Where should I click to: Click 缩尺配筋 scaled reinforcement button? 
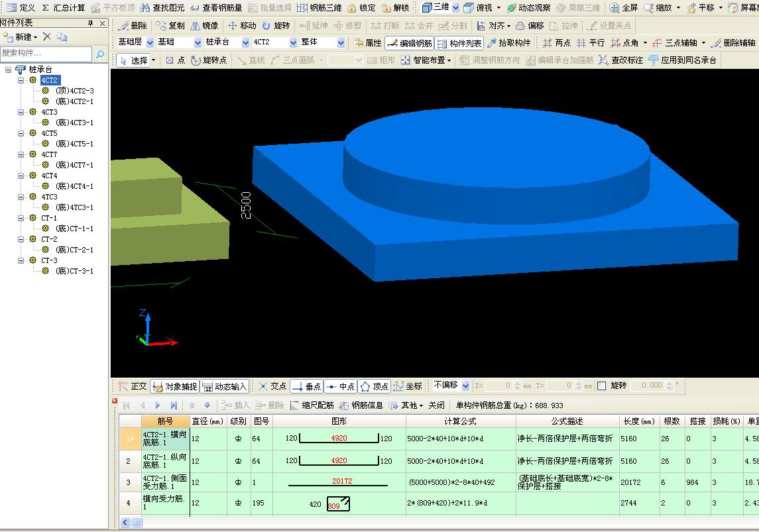click(312, 405)
